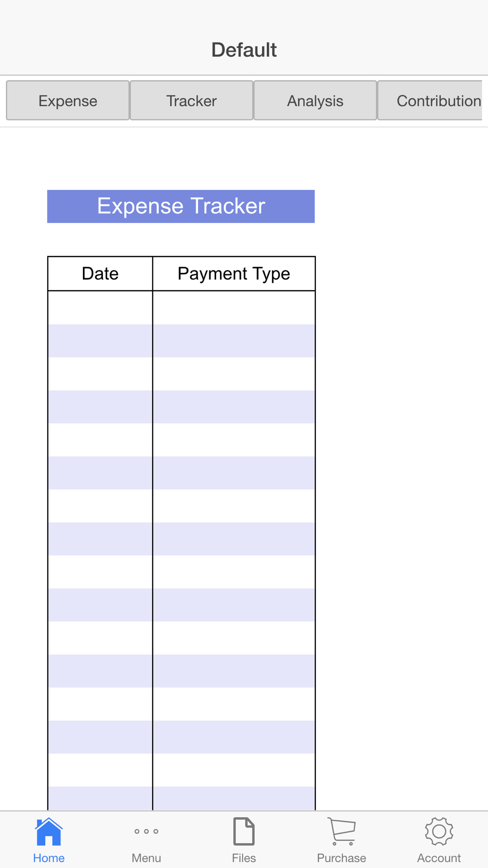Screen dimensions: 488x868
Task: Switch to the Analysis sheet tab
Action: coord(315,101)
